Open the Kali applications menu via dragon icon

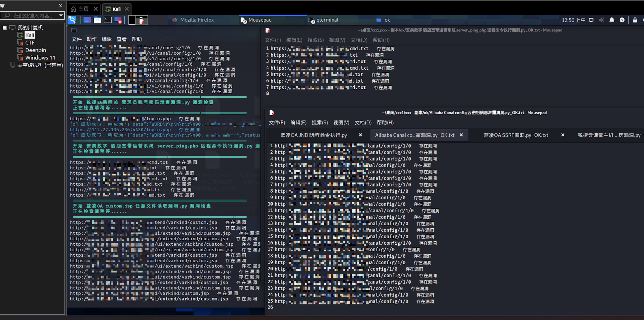coord(72,20)
